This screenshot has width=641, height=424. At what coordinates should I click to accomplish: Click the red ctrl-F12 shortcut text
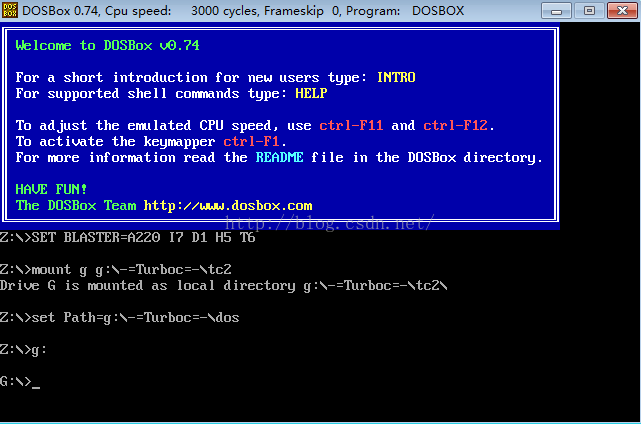tap(455, 125)
